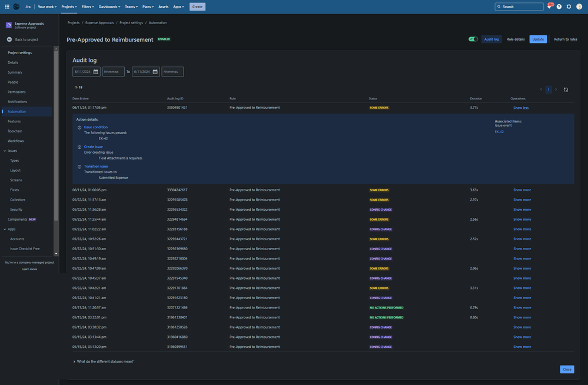Open the Dashboards dropdown menu
Screen dimensions: 588x385
point(109,6)
